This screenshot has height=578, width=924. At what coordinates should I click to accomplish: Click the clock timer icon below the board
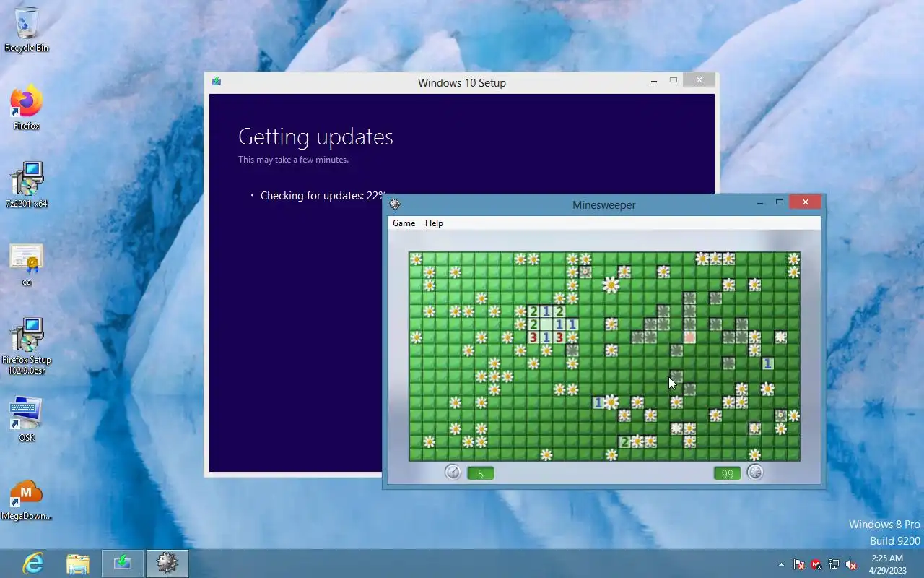coord(453,473)
